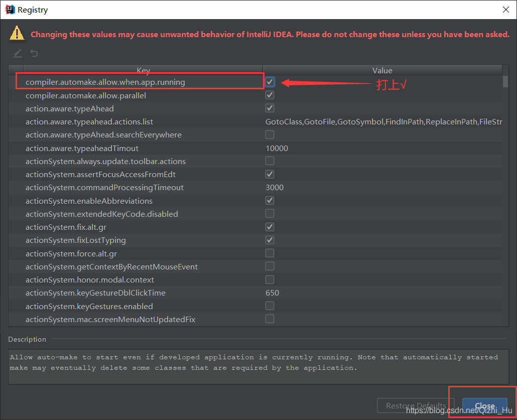Select the action.aware.typeaheadTimout key
This screenshot has height=420, width=517.
pos(82,149)
